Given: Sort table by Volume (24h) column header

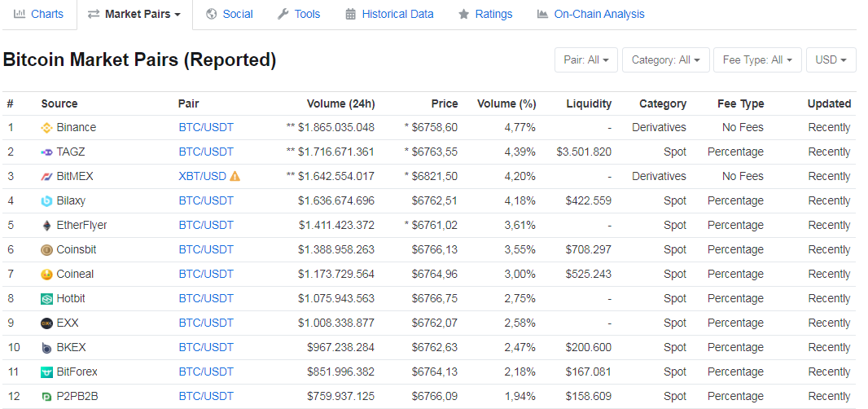Looking at the screenshot, I should 340,103.
